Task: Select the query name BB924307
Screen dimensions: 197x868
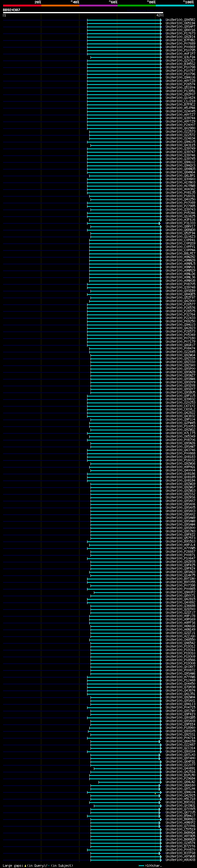Action: click(x=11, y=10)
